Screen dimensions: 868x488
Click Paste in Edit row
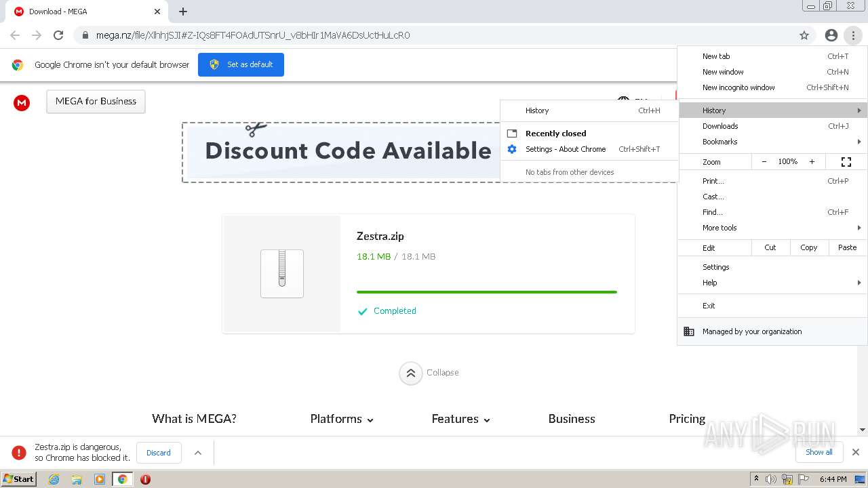tap(848, 247)
